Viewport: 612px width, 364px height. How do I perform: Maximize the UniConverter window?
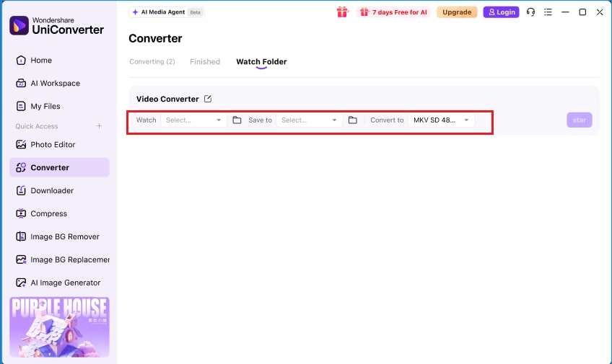pos(582,12)
